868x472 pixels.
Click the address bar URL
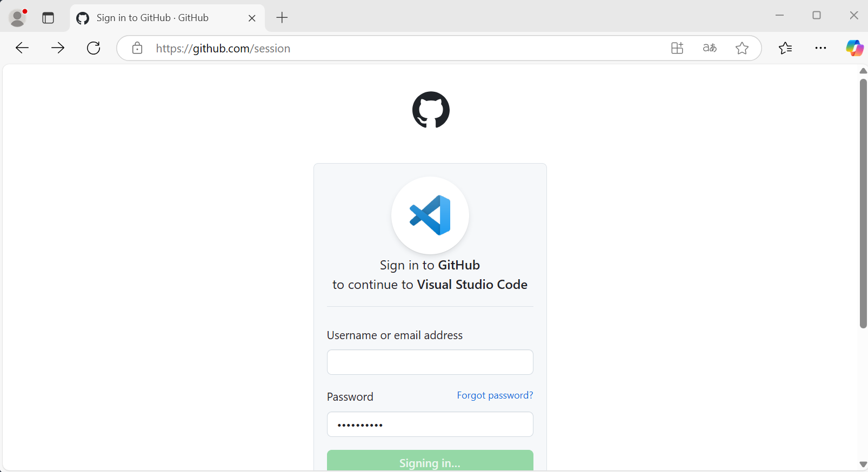[x=223, y=48]
